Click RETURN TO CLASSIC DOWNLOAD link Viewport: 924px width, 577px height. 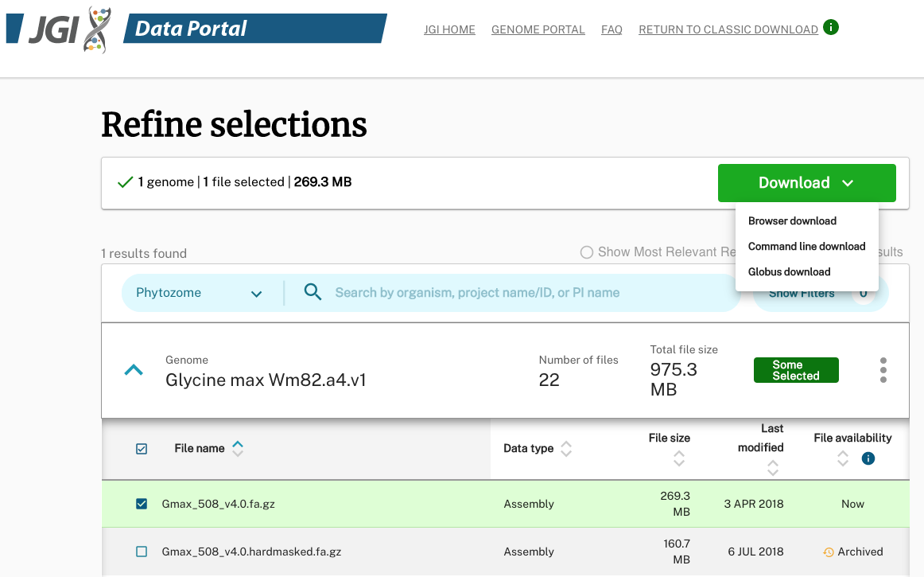coord(728,29)
